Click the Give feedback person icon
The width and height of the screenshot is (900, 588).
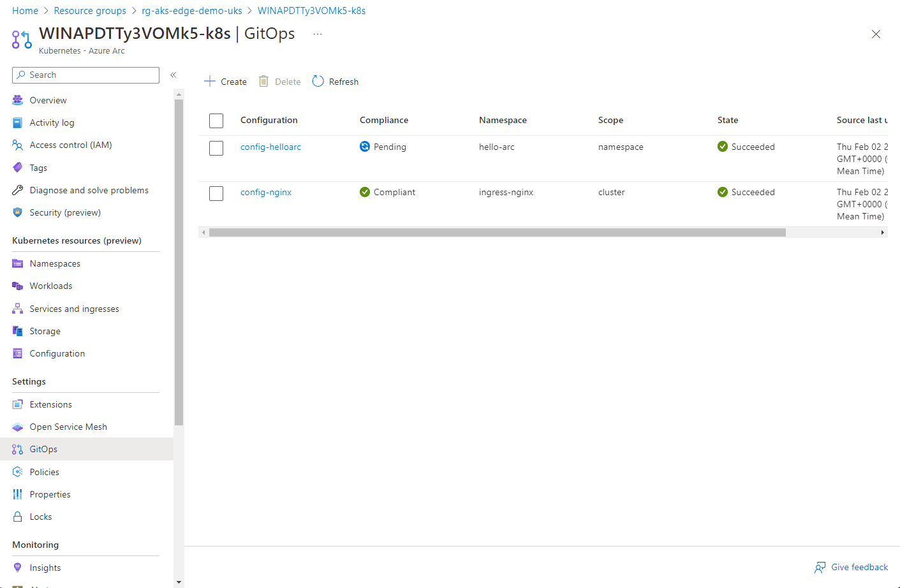[x=820, y=567]
